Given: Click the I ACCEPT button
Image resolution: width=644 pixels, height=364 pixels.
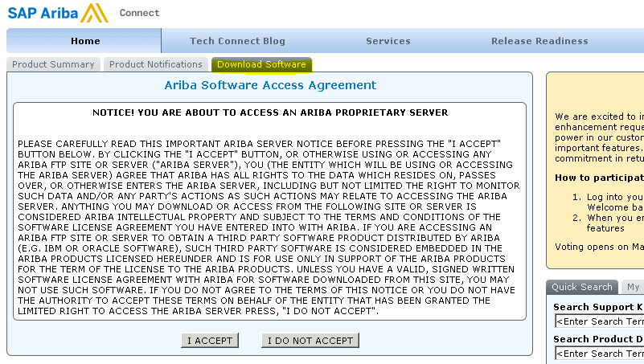Looking at the screenshot, I should (x=210, y=341).
